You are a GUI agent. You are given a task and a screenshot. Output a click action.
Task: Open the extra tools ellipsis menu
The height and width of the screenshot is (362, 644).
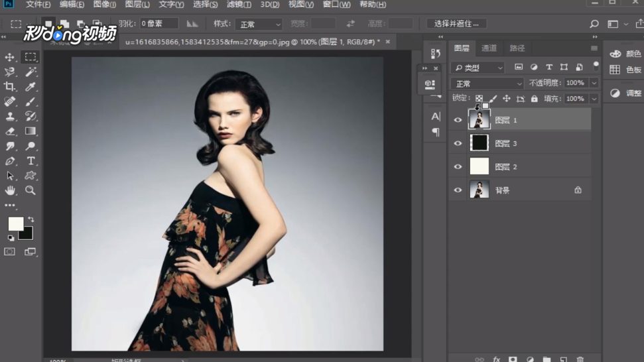pos(9,206)
